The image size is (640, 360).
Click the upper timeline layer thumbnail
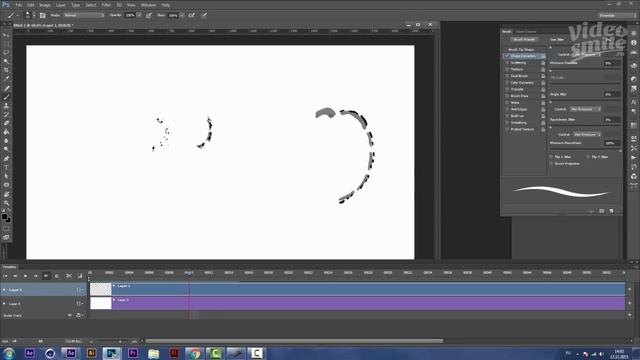tap(100, 289)
